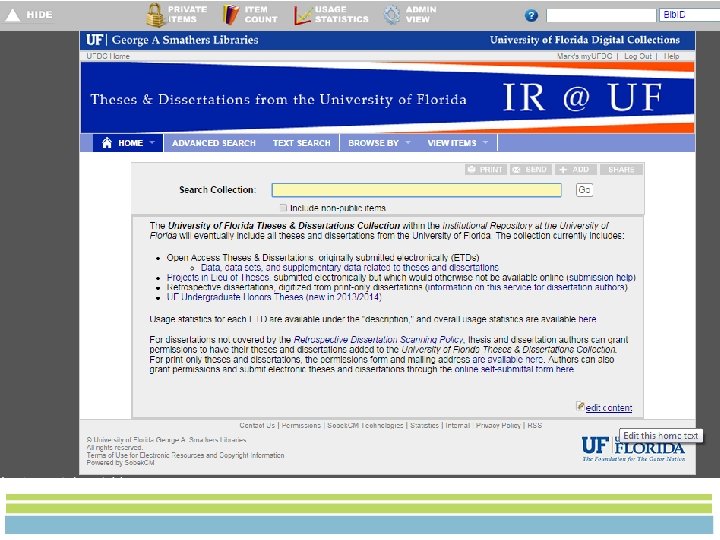Expand the BROWSE BY dropdown arrow
The height and width of the screenshot is (540, 720).
(408, 143)
